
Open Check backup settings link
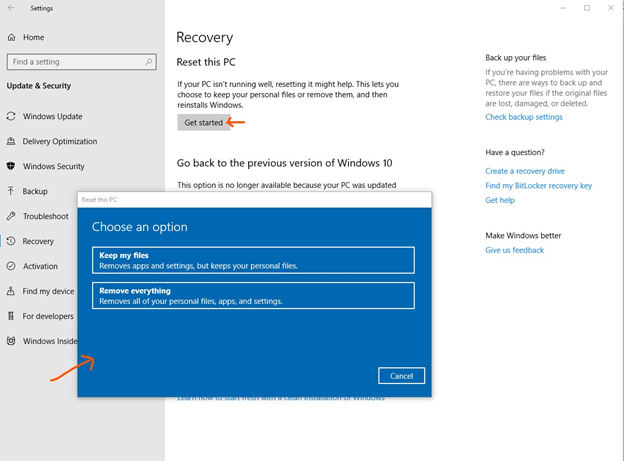click(x=524, y=117)
